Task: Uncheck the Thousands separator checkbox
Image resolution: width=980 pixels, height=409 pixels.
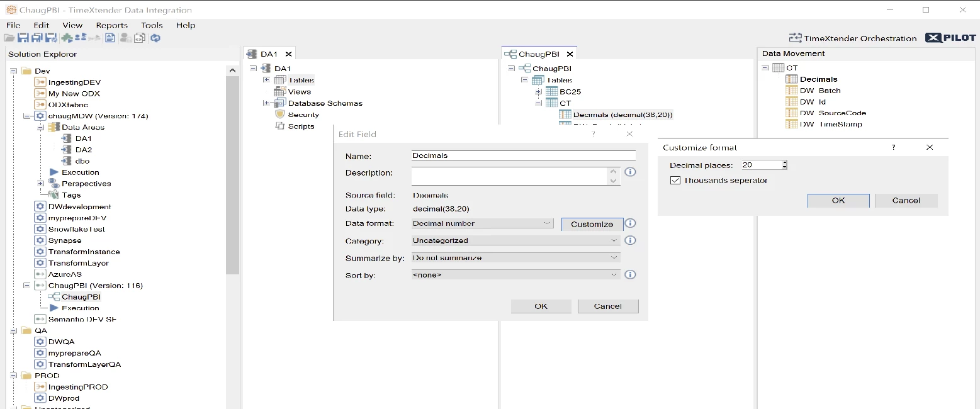Action: coord(675,181)
